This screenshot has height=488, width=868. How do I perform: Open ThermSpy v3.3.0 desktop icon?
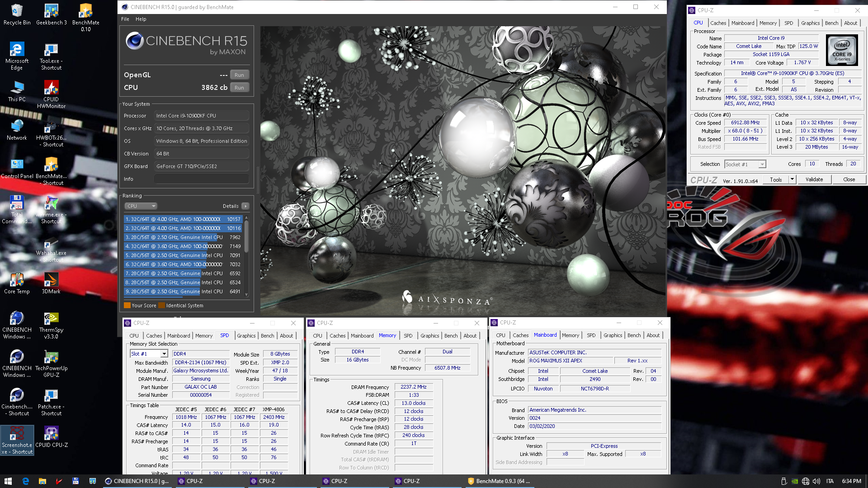pyautogui.click(x=51, y=325)
